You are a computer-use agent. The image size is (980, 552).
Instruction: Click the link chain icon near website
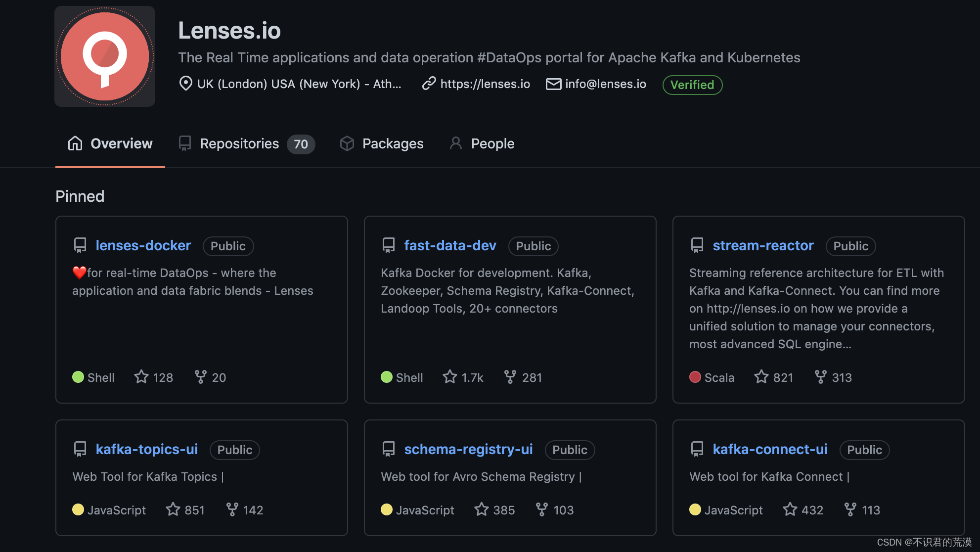(429, 84)
